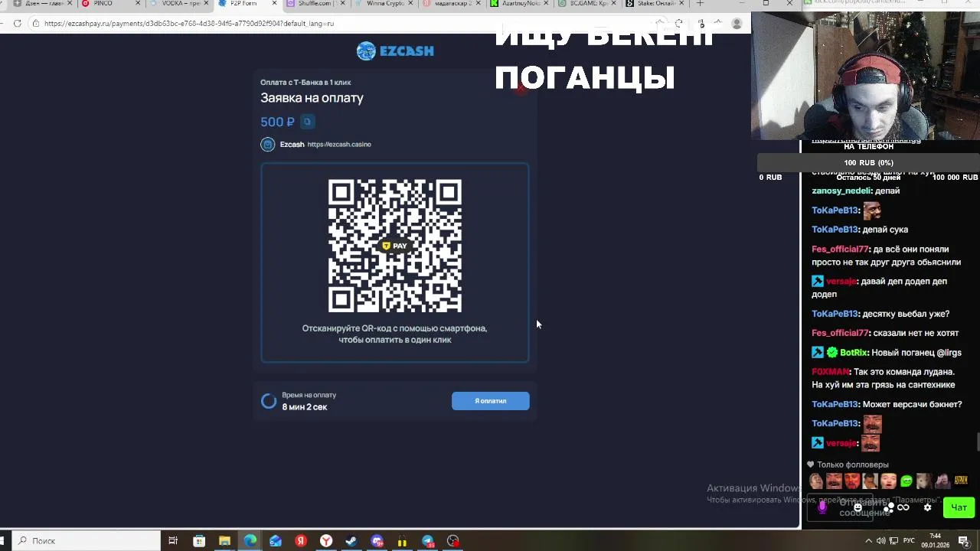The image size is (980, 551).
Task: Open the notification center icon
Action: 963,541
